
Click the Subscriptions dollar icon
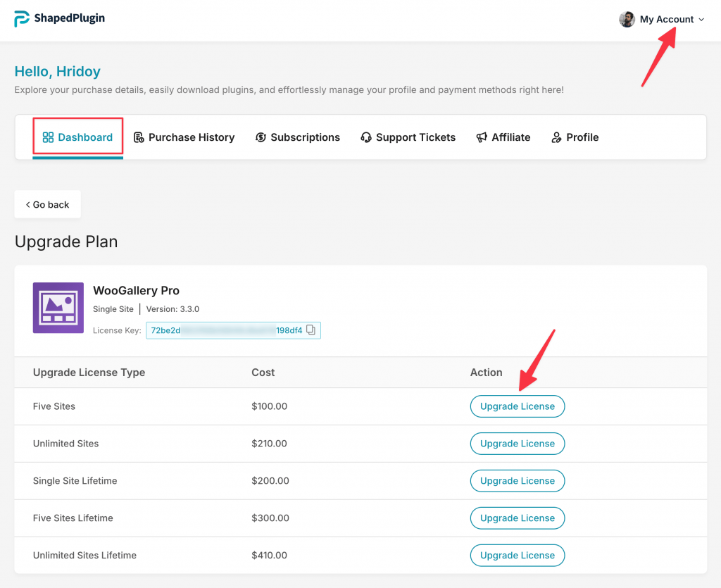pos(261,137)
